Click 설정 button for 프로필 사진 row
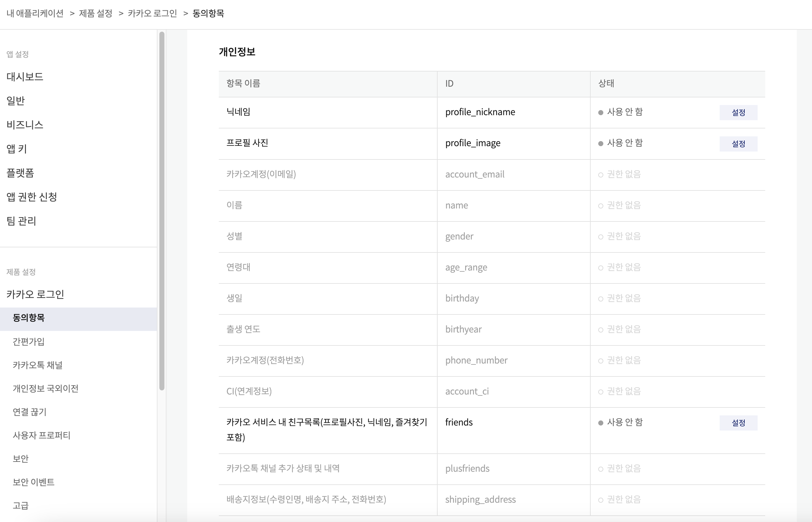 [x=738, y=143]
